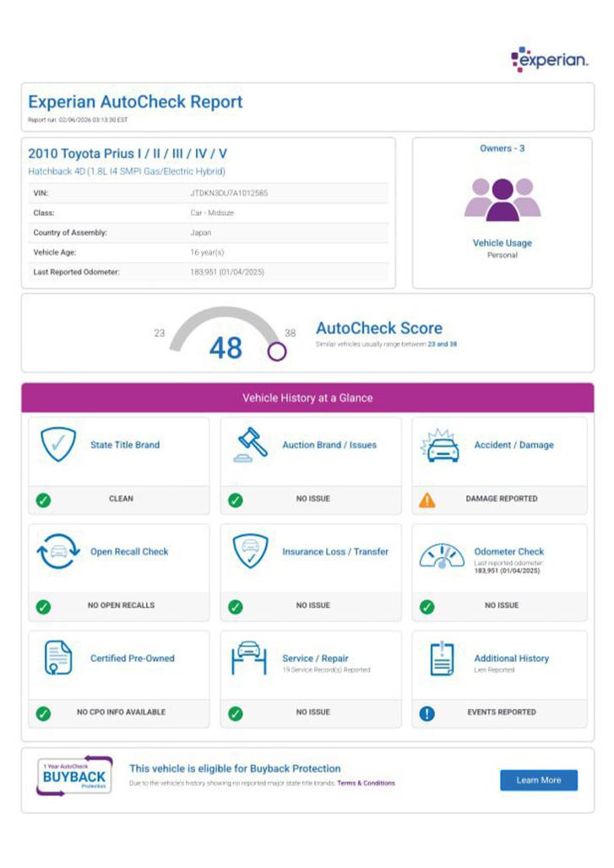Viewport: 614px width, 868px height.
Task: Click the AutoCheck Score gauge marker
Action: pyautogui.click(x=277, y=351)
